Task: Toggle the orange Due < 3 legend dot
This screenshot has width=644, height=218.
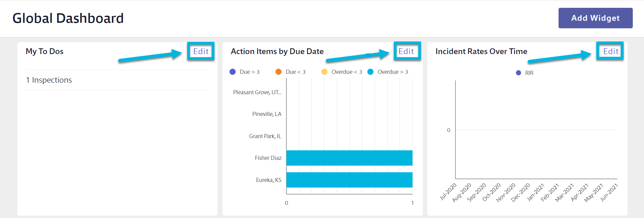Action: [278, 72]
